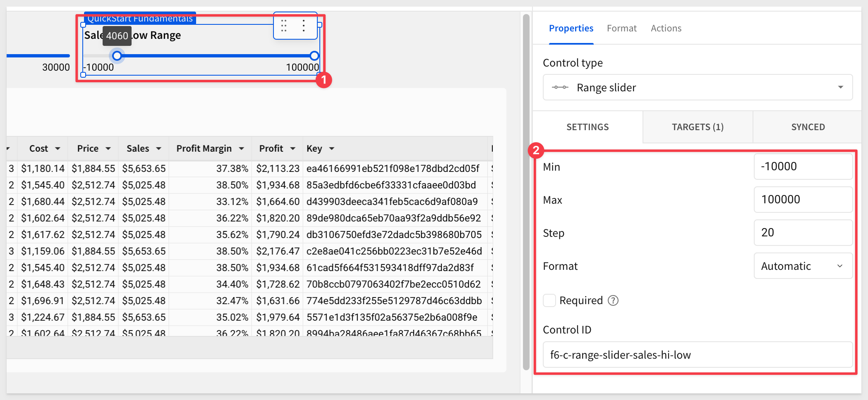Open the Cost column menu arrow
Image resolution: width=868 pixels, height=400 pixels.
pyautogui.click(x=58, y=148)
